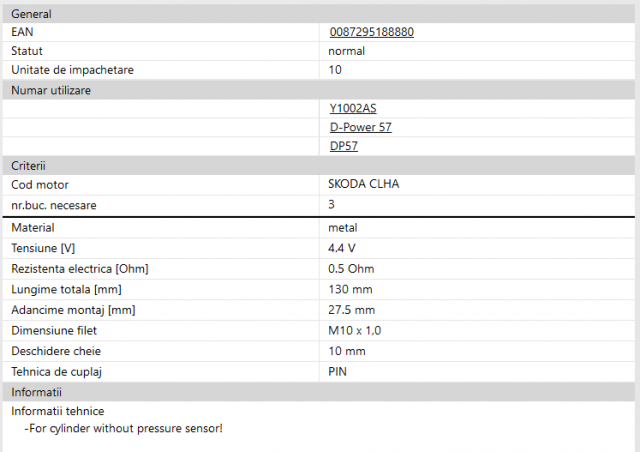This screenshot has height=452, width=640.
Task: Click the Y1002AS usage number link
Action: click(352, 108)
